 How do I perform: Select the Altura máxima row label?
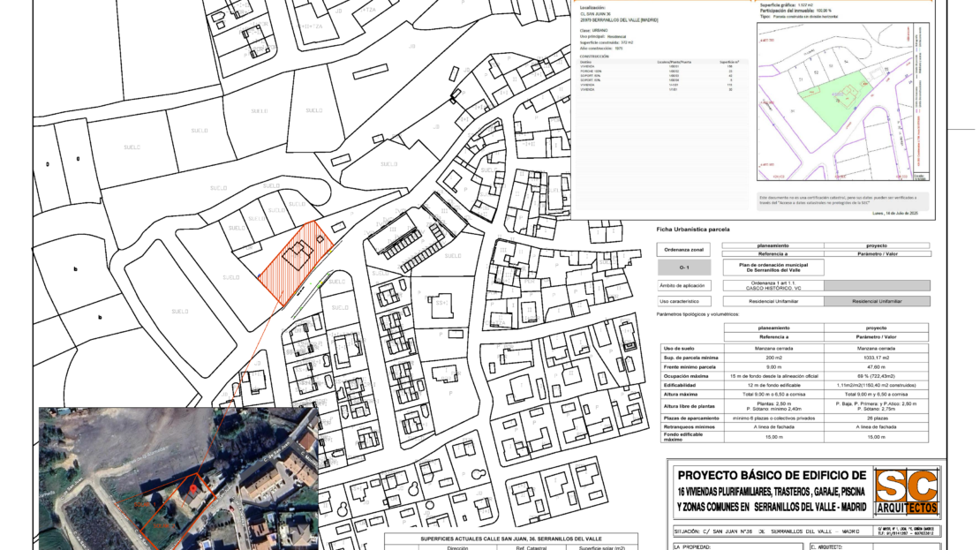(x=690, y=395)
